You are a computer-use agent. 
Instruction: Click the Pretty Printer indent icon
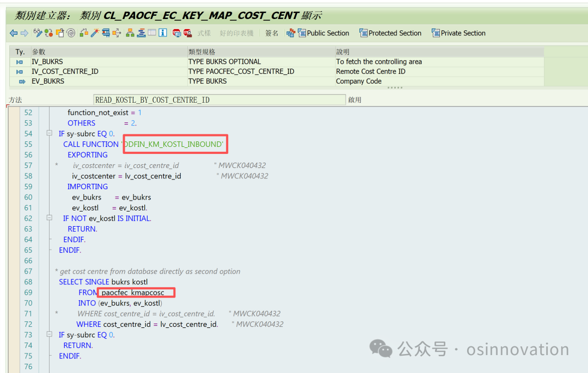[x=141, y=33]
